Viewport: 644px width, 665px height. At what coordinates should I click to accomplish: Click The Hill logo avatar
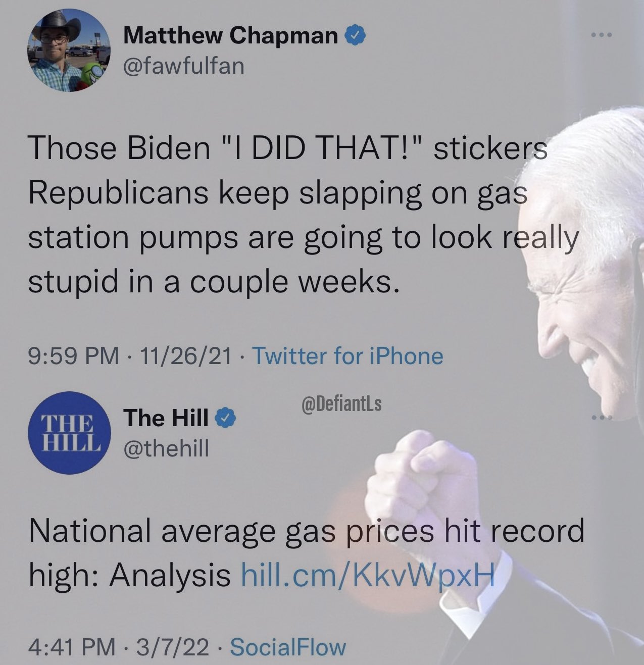[69, 432]
